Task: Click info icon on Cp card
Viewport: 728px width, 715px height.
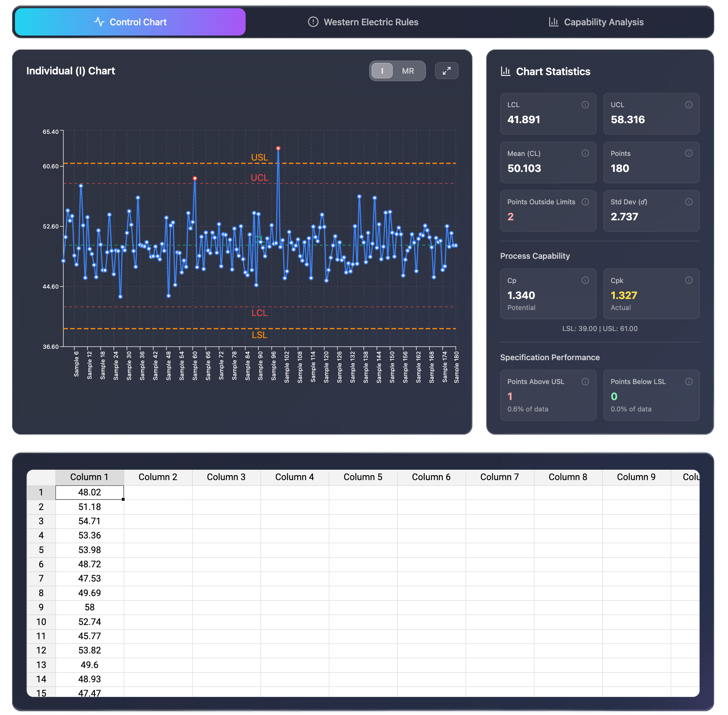Action: coord(585,280)
